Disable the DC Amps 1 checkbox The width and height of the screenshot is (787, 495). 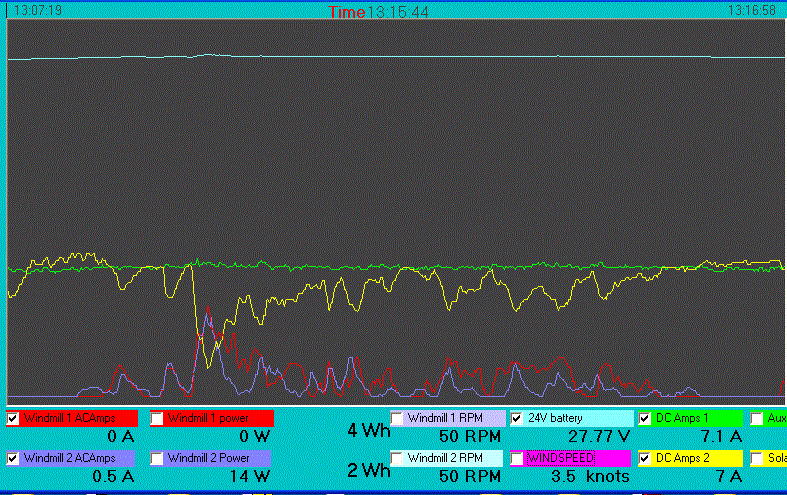point(645,418)
